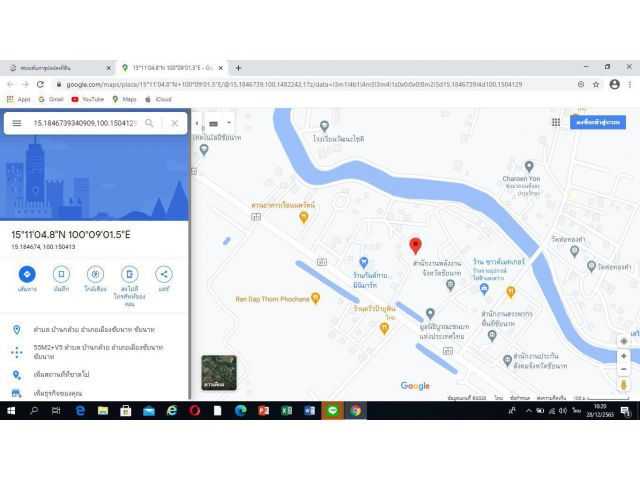Open the Apps bookmark shortcut

pyautogui.click(x=18, y=99)
